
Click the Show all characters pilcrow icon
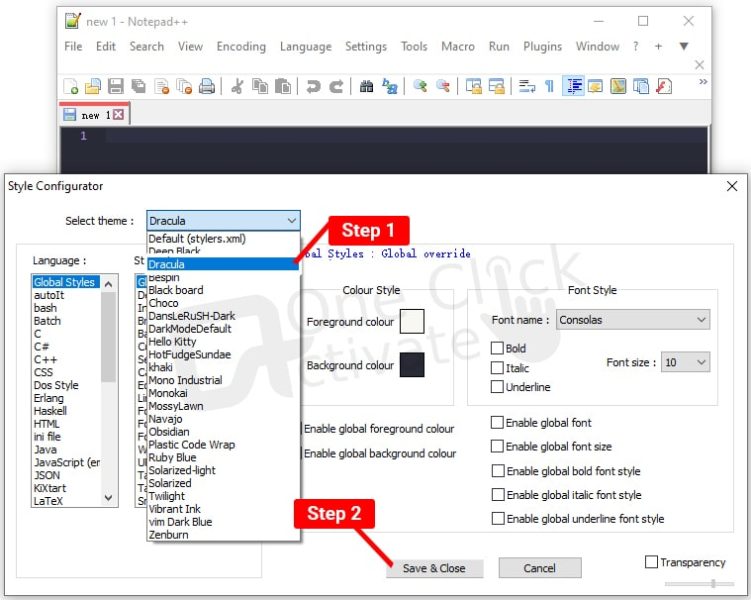549,86
